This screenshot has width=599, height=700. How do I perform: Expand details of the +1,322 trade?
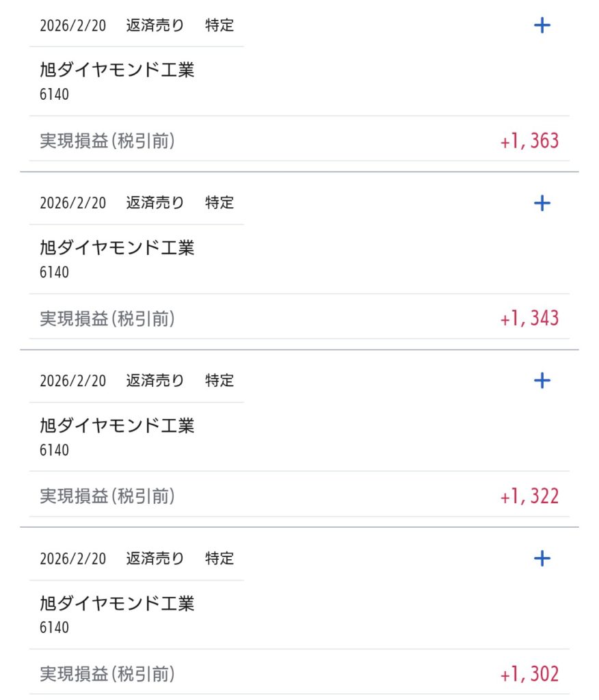pos(542,381)
